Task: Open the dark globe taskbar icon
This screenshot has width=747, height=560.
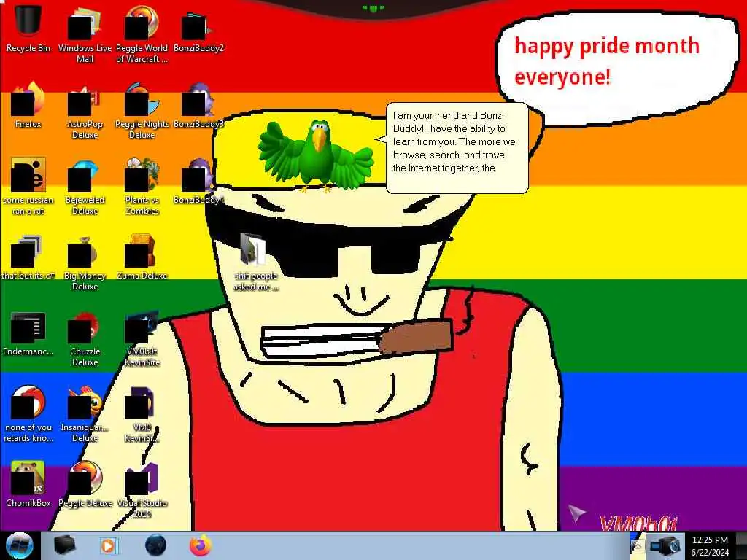Action: click(x=156, y=545)
